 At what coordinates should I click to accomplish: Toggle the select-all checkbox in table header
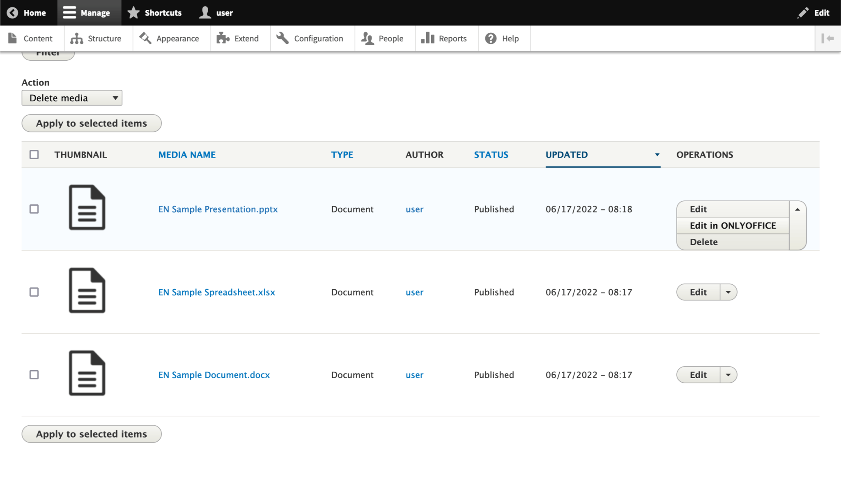pyautogui.click(x=34, y=154)
